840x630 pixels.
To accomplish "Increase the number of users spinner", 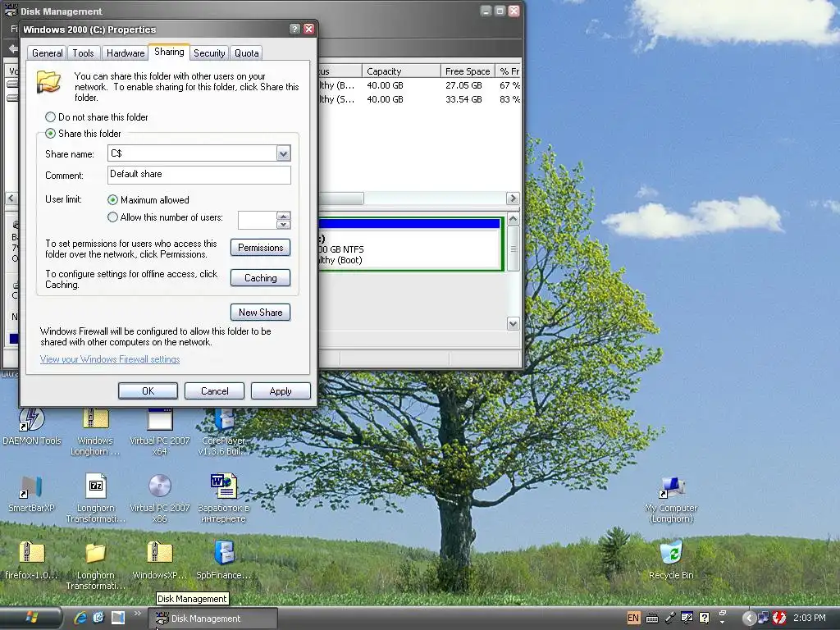I will coord(283,216).
